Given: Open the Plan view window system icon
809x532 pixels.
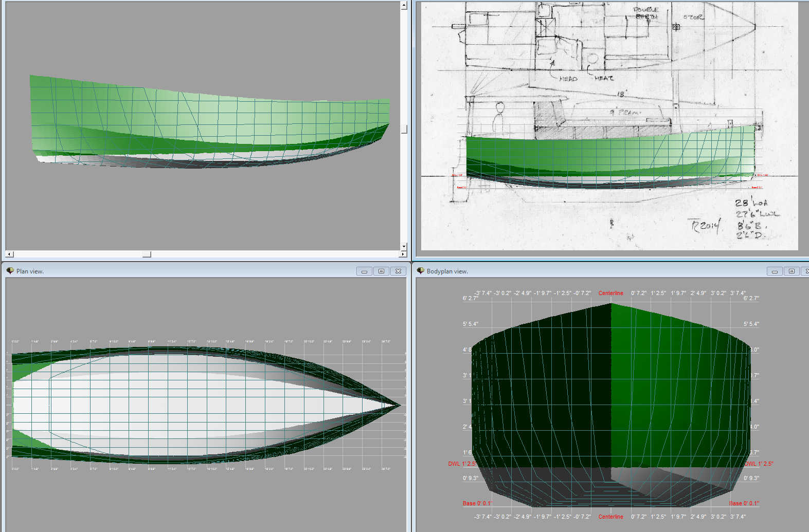Looking at the screenshot, I should (x=10, y=271).
